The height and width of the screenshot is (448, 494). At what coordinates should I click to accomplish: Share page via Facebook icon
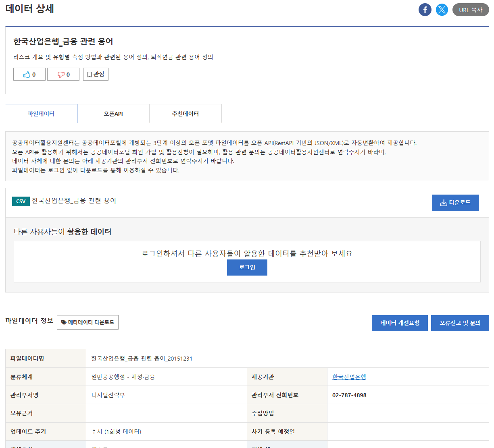[425, 10]
